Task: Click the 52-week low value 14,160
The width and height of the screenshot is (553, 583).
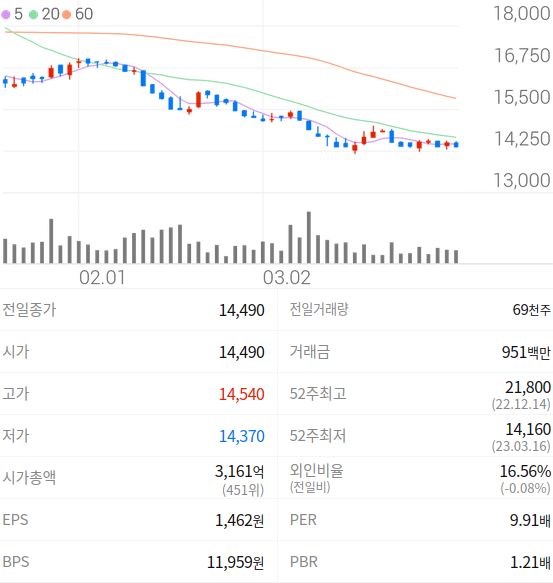Action: point(528,430)
